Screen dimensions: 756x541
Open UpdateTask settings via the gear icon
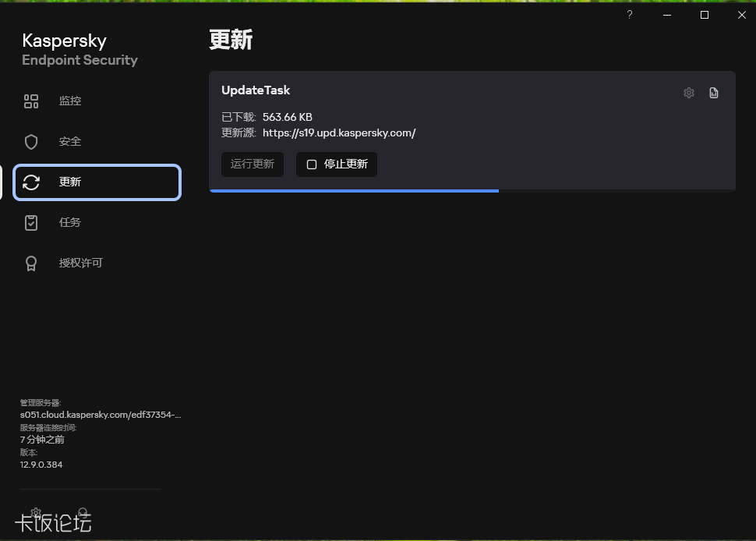coord(689,93)
